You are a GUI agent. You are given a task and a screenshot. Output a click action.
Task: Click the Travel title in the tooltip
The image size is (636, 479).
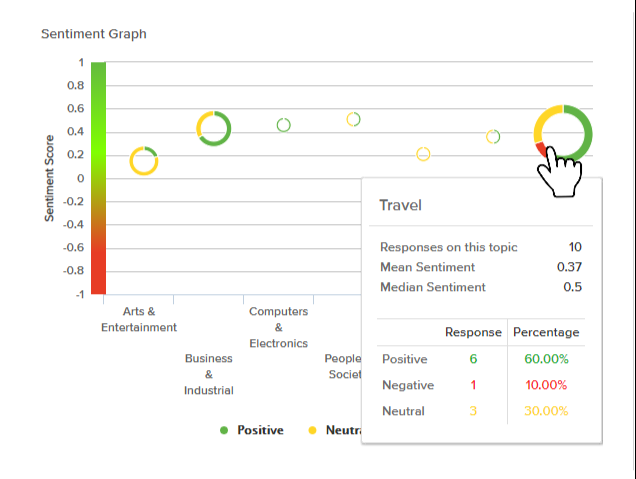click(x=400, y=205)
